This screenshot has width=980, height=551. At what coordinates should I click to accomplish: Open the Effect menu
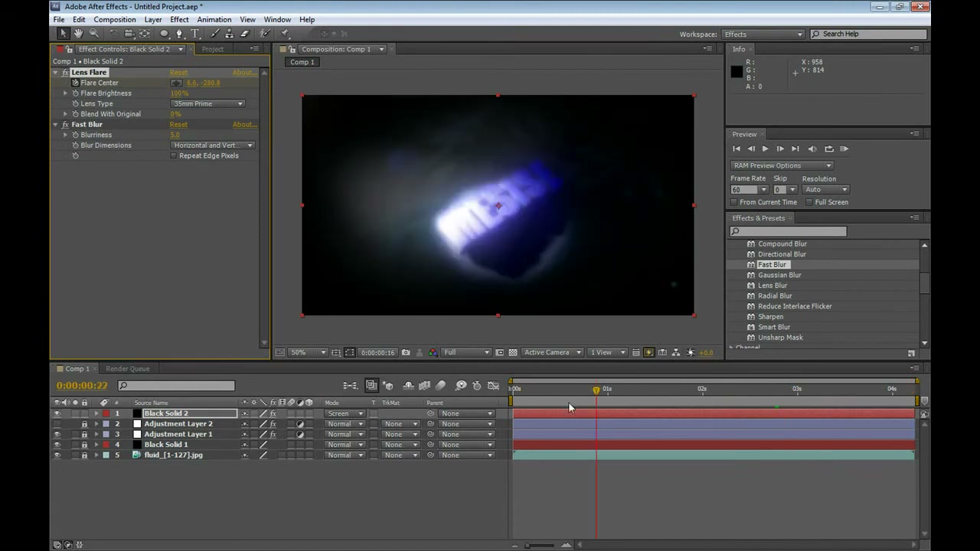click(179, 19)
